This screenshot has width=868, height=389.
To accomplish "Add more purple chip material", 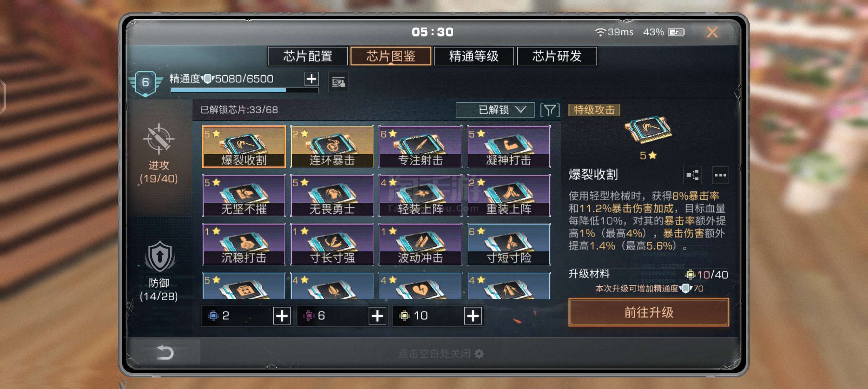I will click(377, 316).
